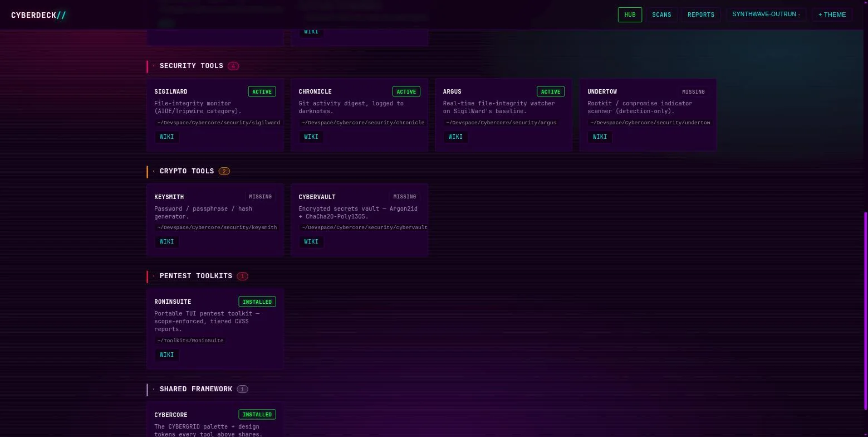
Task: Click the CYBERVAULT card title
Action: pos(317,197)
